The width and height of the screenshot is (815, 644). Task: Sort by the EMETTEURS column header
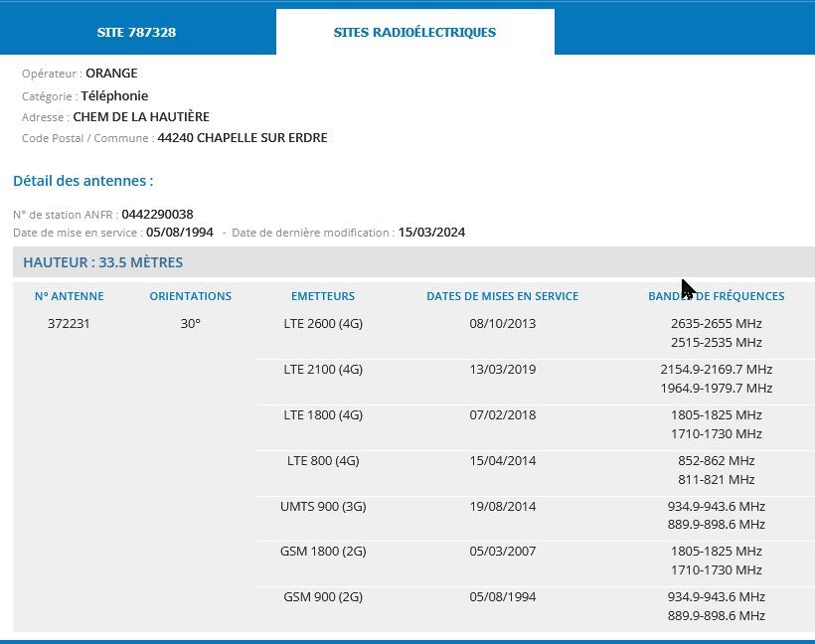[x=323, y=295]
